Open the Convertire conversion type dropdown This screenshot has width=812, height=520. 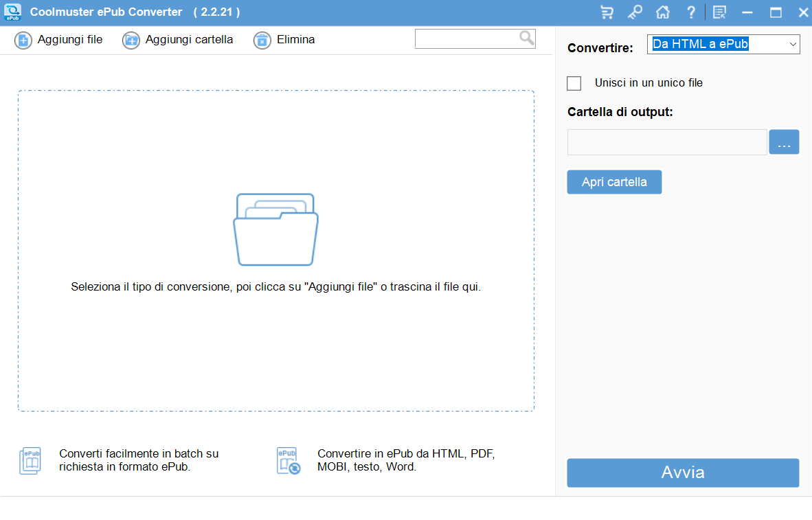click(x=723, y=44)
